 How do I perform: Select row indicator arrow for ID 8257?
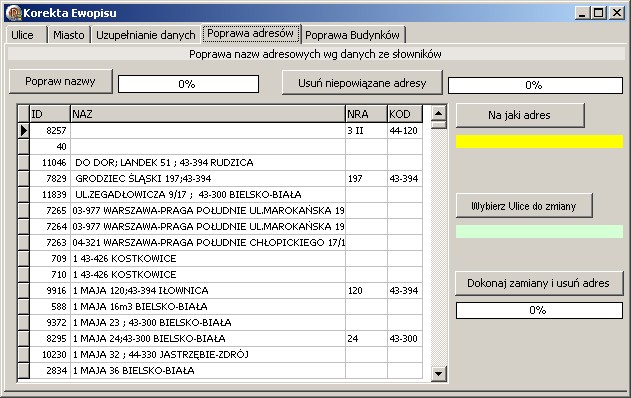24,130
